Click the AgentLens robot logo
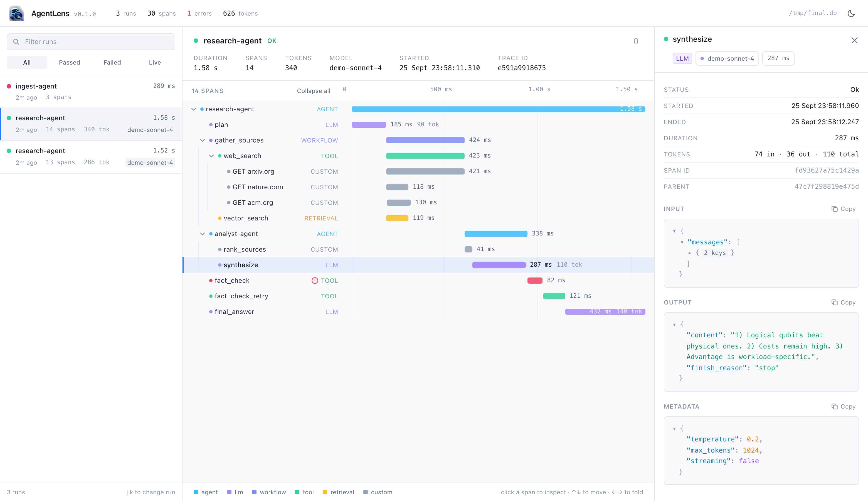The image size is (868, 501). click(16, 13)
